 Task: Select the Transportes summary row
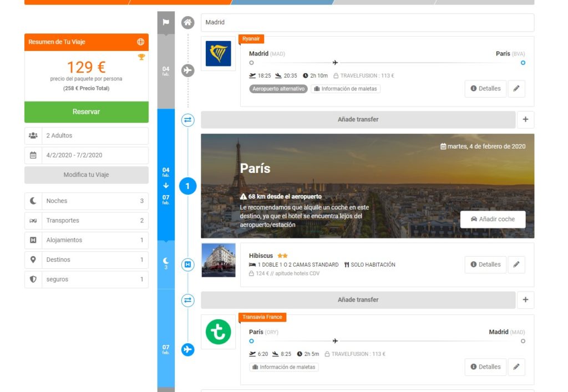click(87, 221)
